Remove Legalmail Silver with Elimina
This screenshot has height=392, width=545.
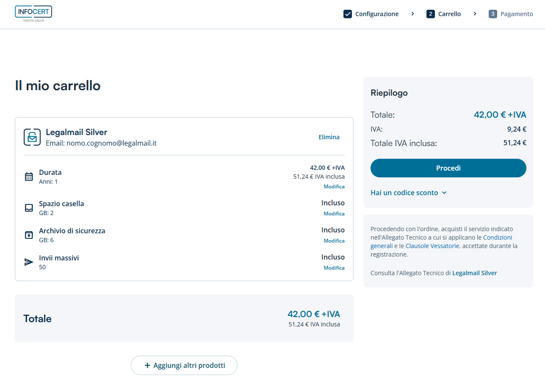pos(329,137)
